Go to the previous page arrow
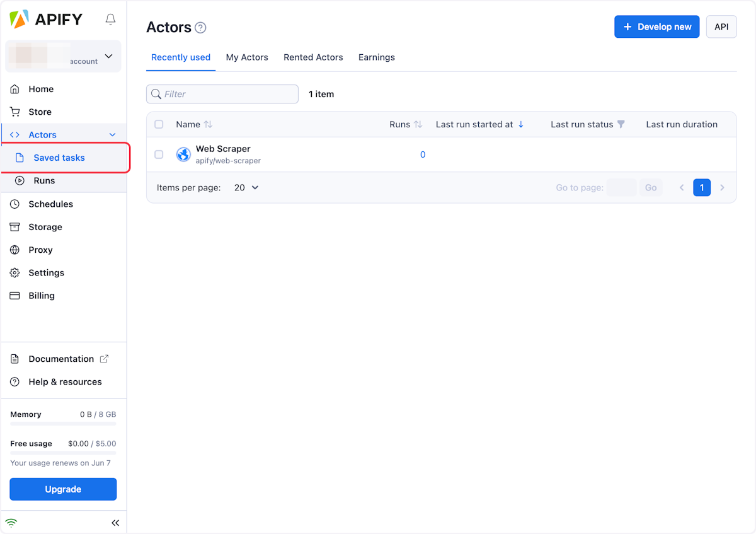This screenshot has width=756, height=534. [682, 187]
